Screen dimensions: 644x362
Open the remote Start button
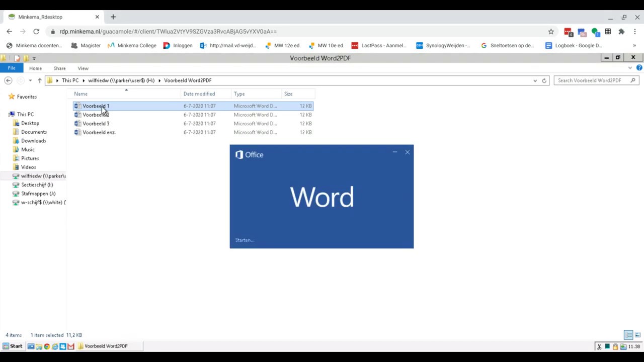13,346
